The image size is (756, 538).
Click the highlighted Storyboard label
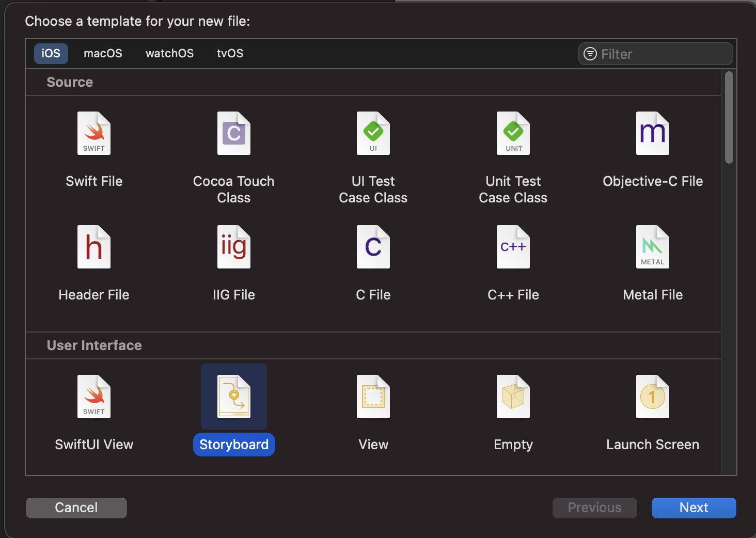click(x=234, y=445)
